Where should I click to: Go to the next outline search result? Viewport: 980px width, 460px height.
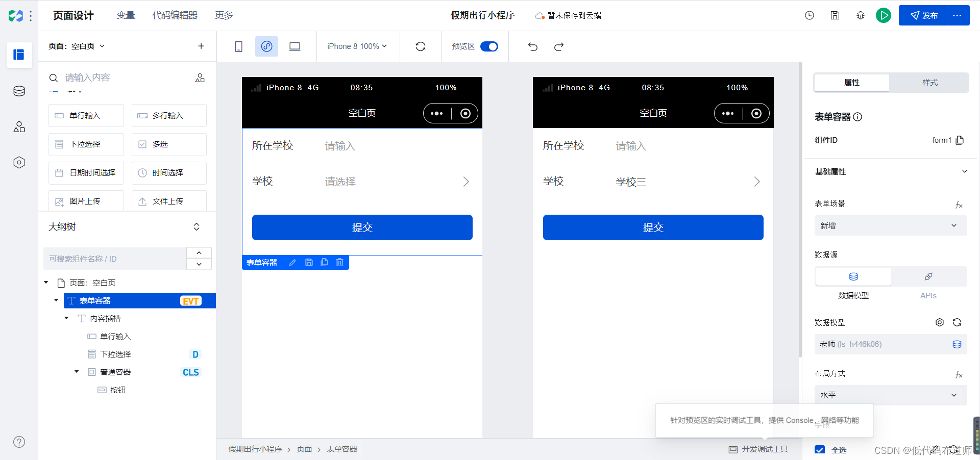tap(199, 264)
